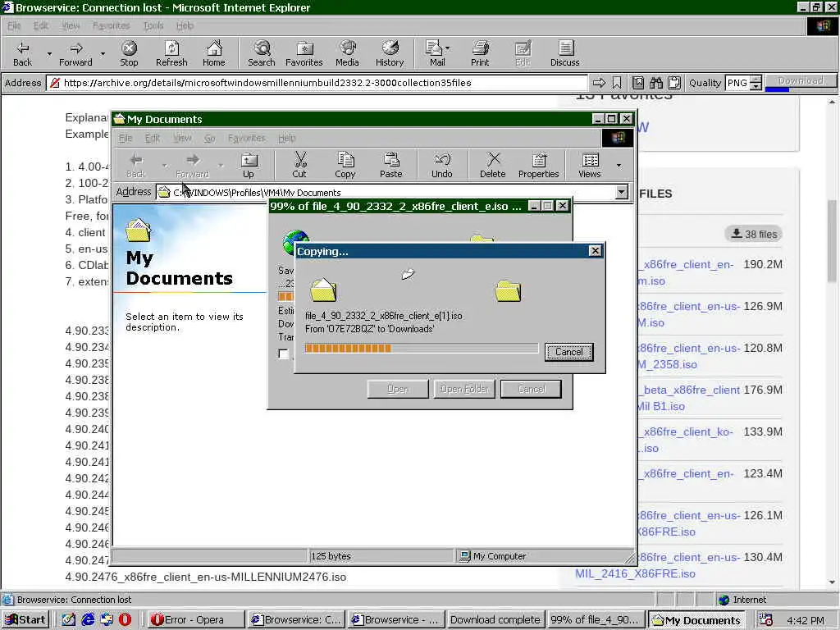Open the Media bar in Internet Explorer

347,54
